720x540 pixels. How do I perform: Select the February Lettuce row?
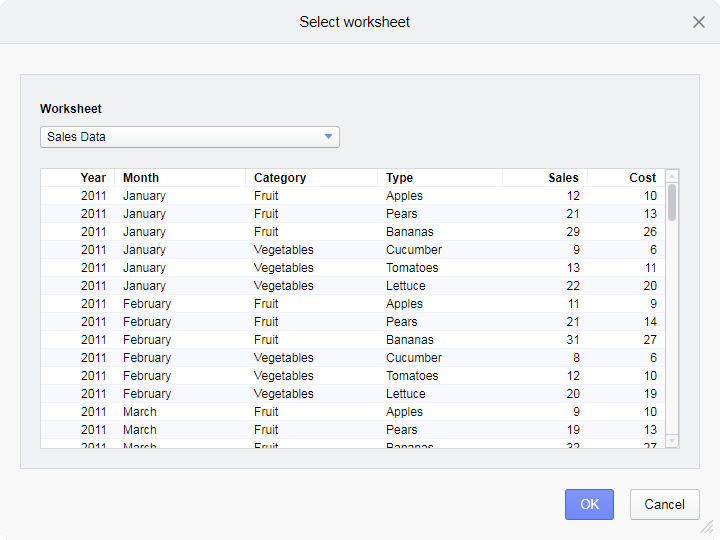click(x=352, y=394)
